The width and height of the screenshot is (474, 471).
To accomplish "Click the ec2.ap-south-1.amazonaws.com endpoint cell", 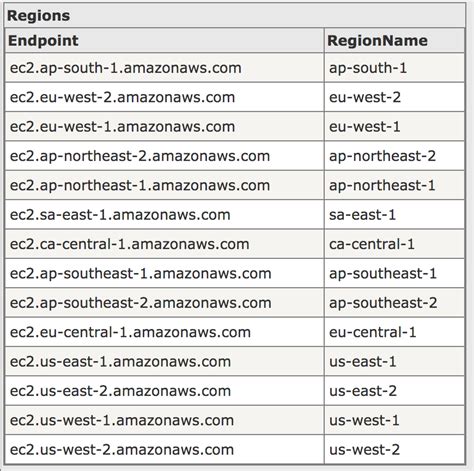I will tap(164, 68).
